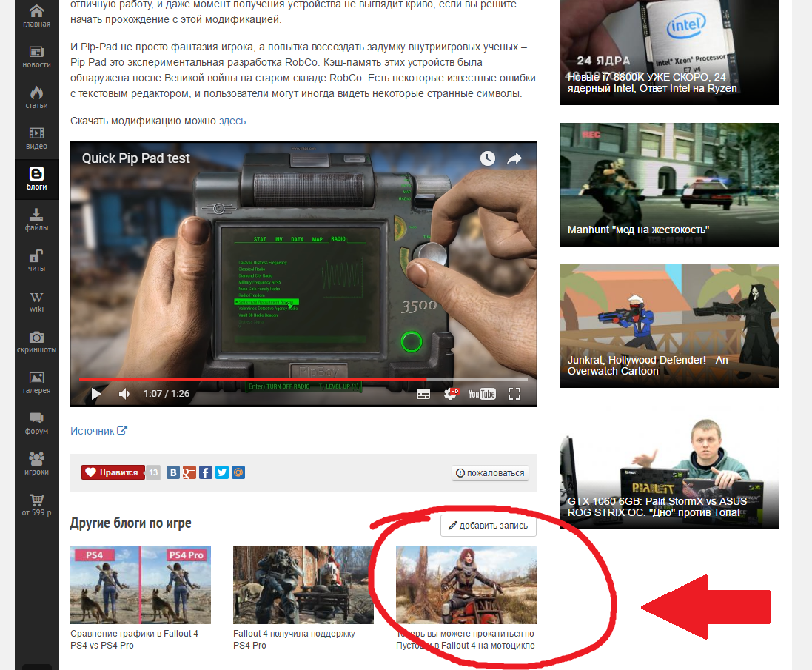Open the shop cart от 599 р
This screenshot has width=812, height=670.
pos(37,505)
